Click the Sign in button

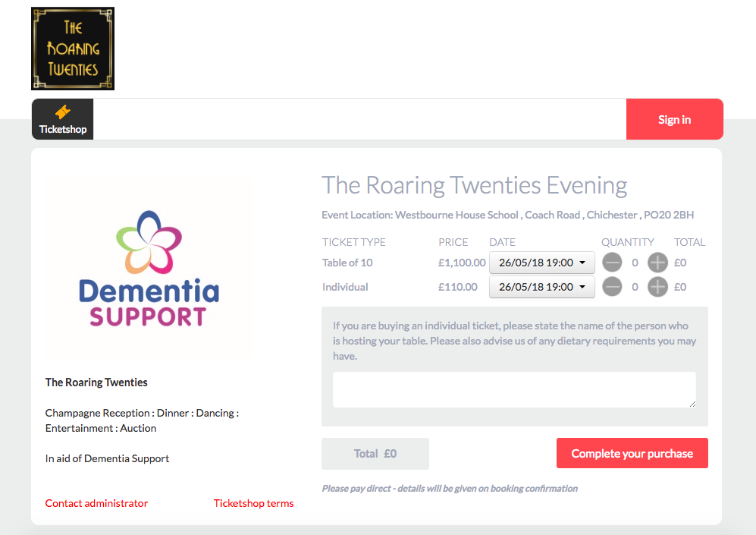coord(675,119)
